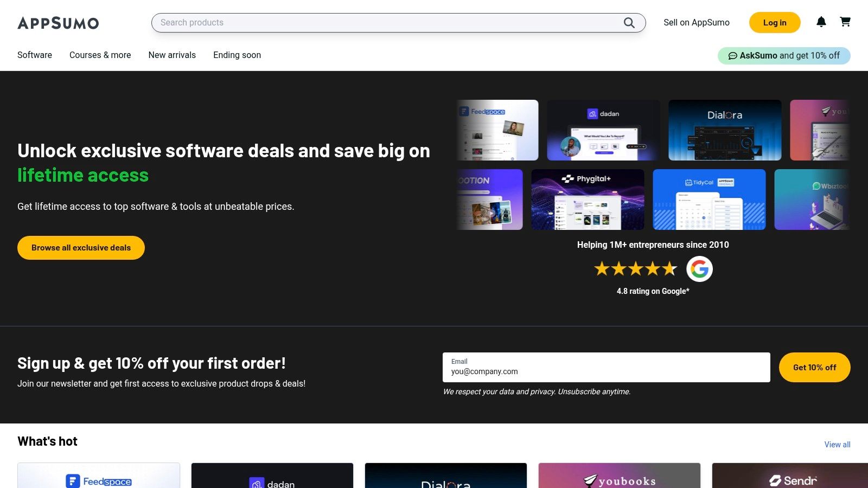This screenshot has width=868, height=488.
Task: Click Sell on AppSumo link
Action: [x=697, y=23]
